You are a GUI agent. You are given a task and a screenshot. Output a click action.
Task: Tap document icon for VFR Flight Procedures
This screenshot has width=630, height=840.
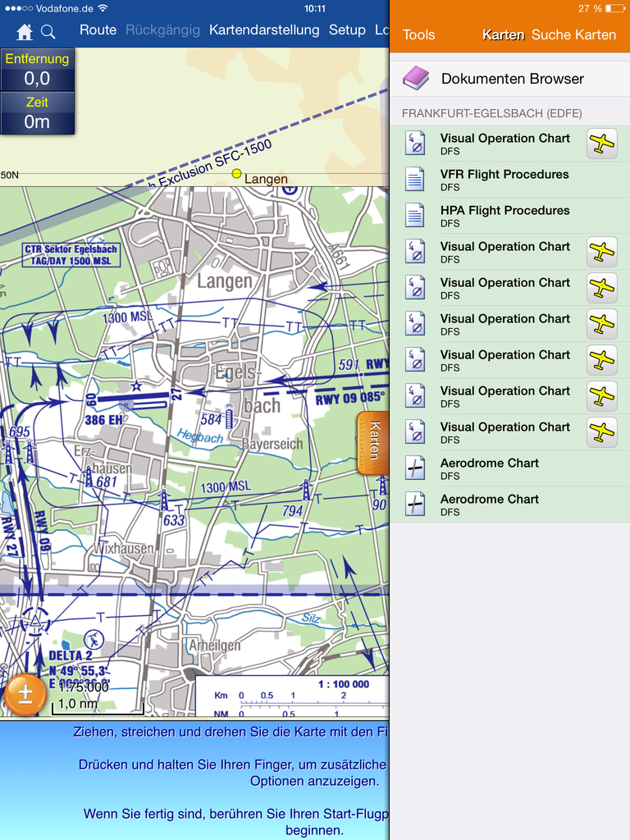coord(416,180)
